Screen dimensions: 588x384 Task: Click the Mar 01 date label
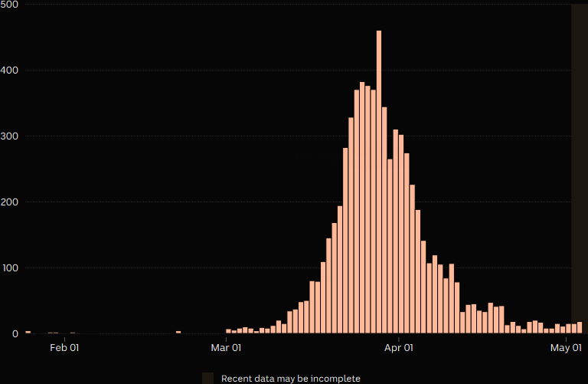click(226, 348)
